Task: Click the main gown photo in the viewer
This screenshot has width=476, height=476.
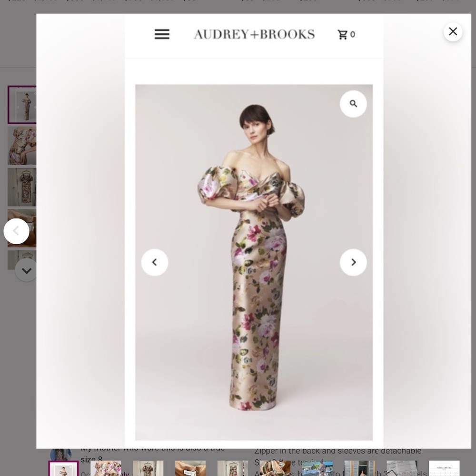Action: point(254,262)
